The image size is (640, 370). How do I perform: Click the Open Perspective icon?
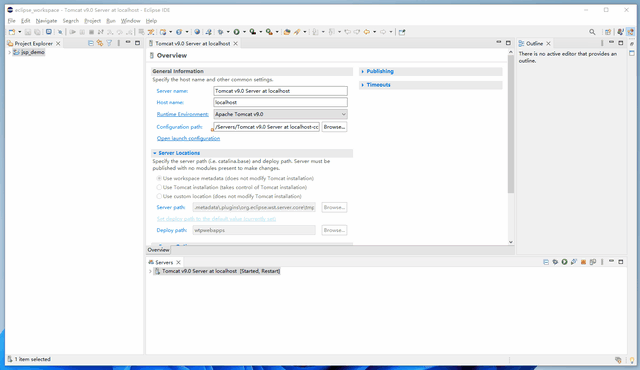(x=608, y=32)
